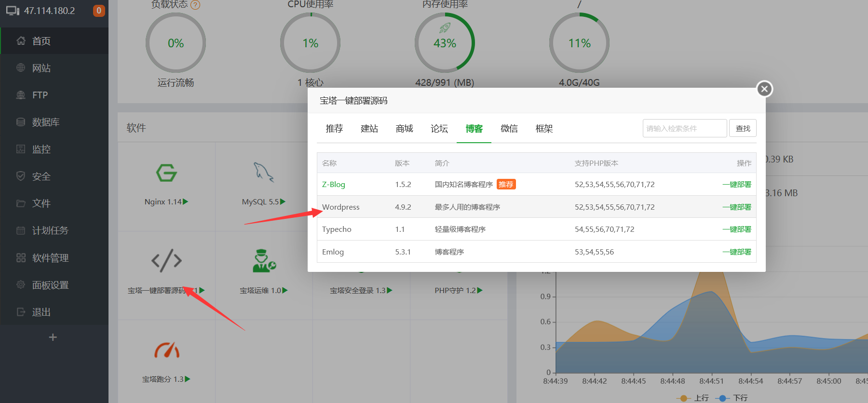Image resolution: width=868 pixels, height=403 pixels.
Task: Click the FTP icon in sidebar
Action: (x=21, y=95)
